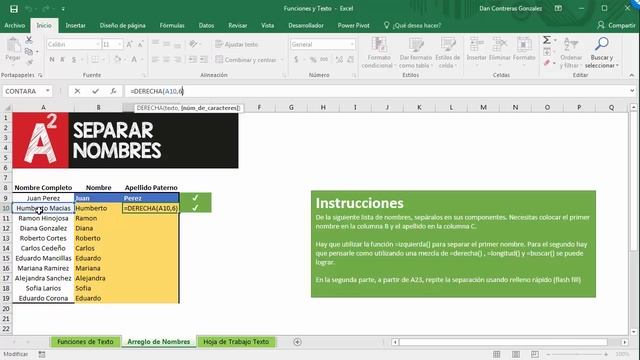Image resolution: width=640 pixels, height=360 pixels.
Task: Toggle italic K formatting
Action: 62,60
